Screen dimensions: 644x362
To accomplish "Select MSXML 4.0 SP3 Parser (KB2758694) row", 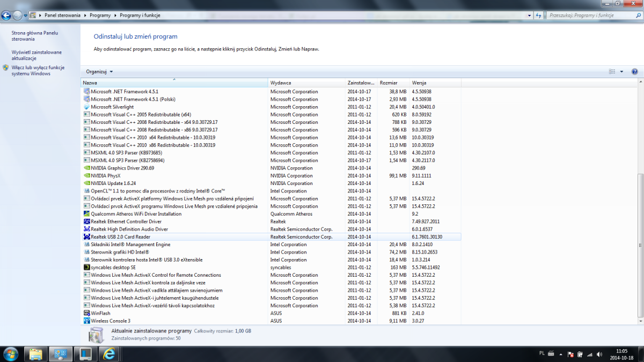I will 271,160.
